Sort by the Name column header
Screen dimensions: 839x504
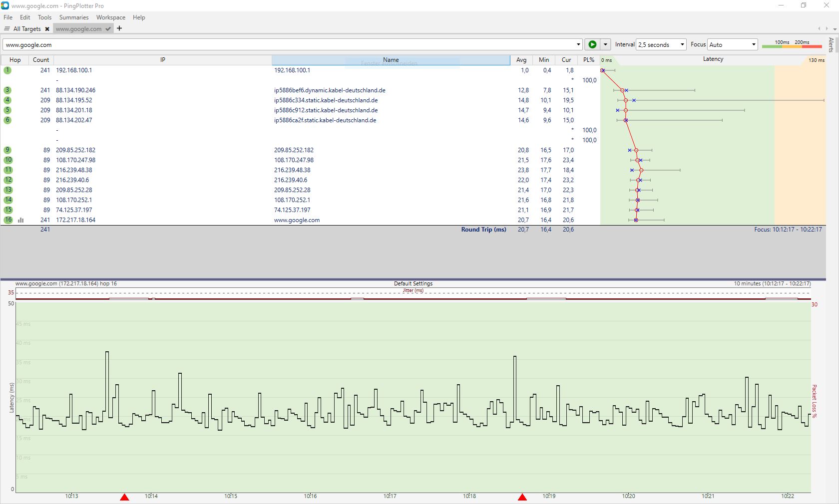point(391,59)
